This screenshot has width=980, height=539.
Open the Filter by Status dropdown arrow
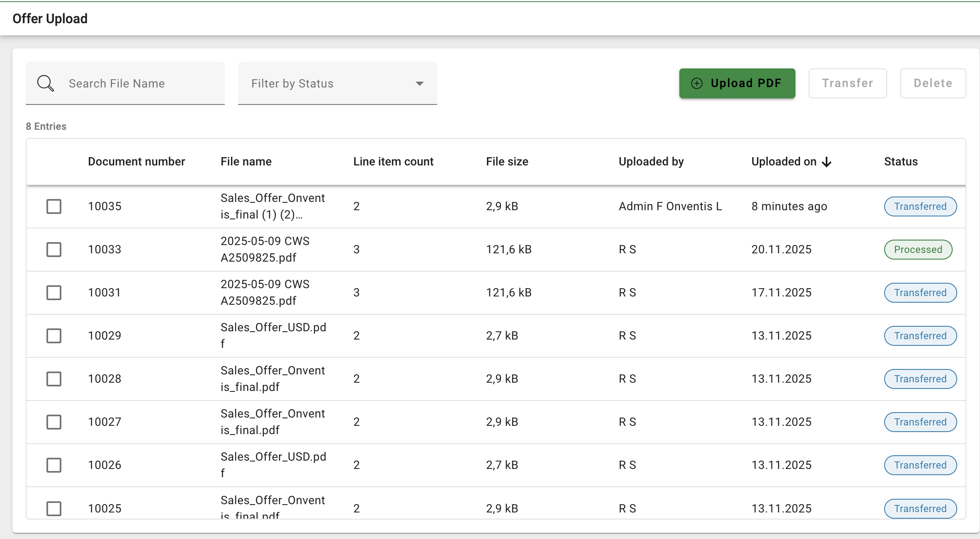tap(419, 84)
